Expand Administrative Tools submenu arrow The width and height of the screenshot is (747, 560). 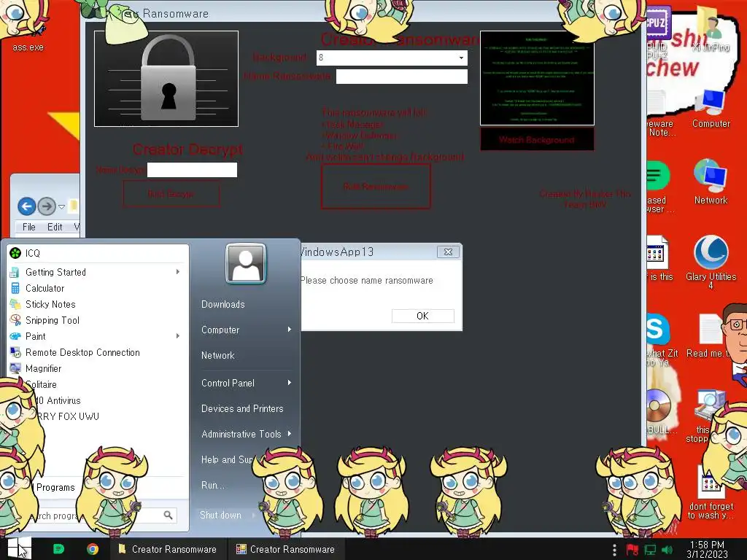click(x=289, y=434)
